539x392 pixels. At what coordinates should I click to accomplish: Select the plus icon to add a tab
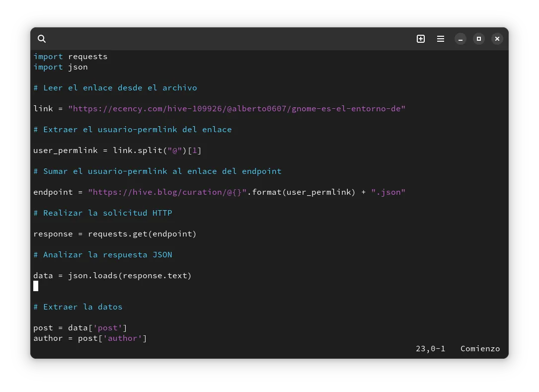pos(420,38)
